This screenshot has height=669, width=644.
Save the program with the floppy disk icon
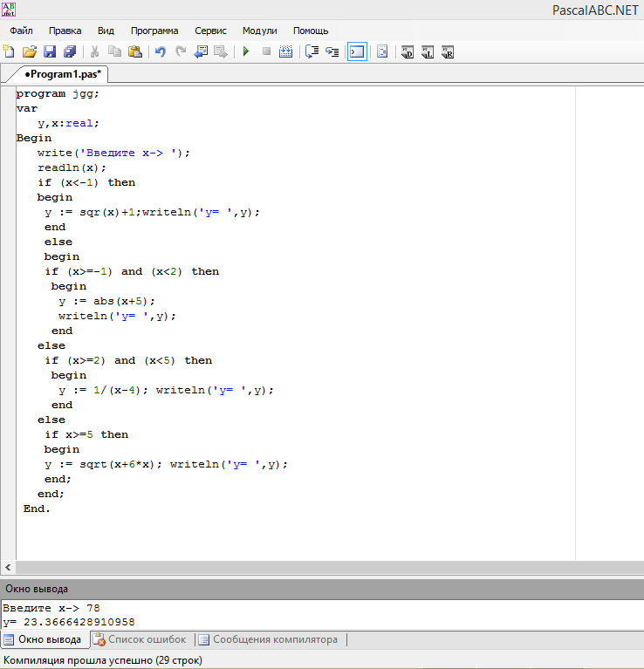point(50,51)
